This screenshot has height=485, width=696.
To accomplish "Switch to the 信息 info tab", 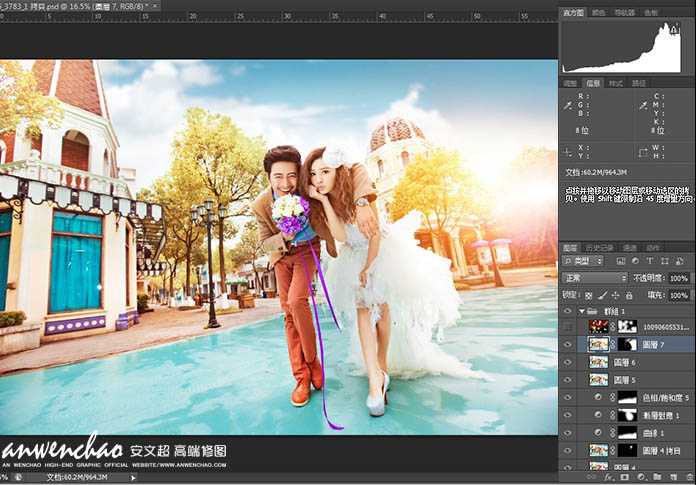I will (593, 83).
